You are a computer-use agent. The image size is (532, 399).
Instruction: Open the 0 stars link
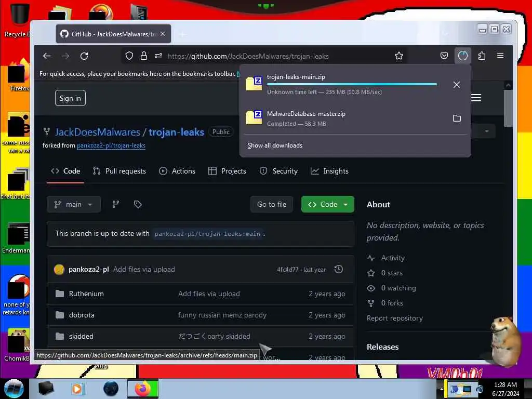pyautogui.click(x=385, y=273)
